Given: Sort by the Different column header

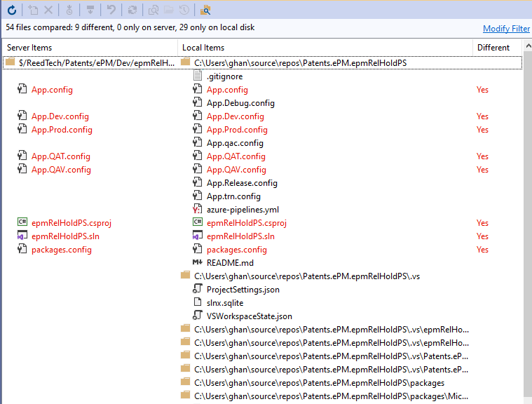Looking at the screenshot, I should point(493,48).
